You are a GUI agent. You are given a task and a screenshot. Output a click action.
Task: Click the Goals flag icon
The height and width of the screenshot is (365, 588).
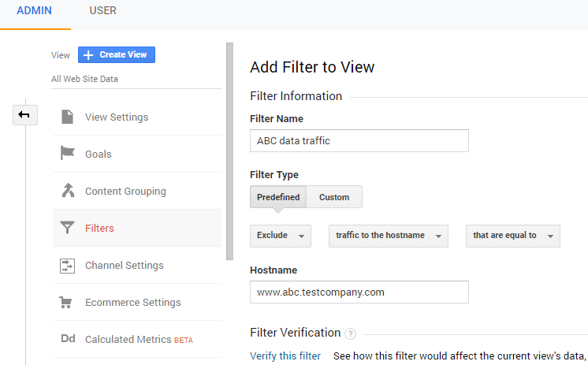[68, 154]
